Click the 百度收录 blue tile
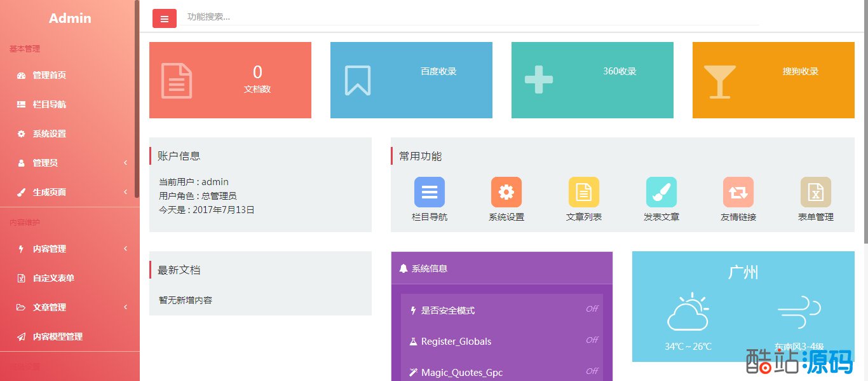 point(411,80)
